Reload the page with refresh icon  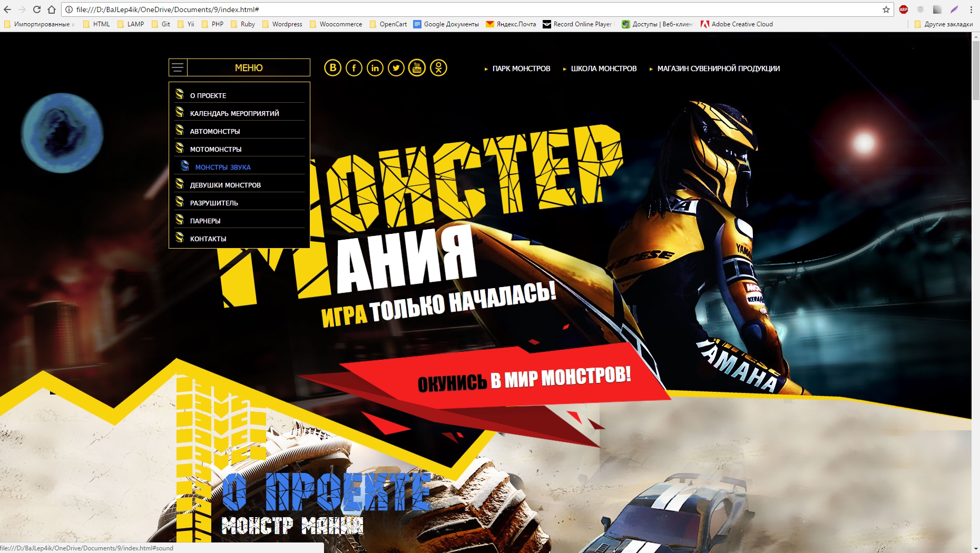37,9
